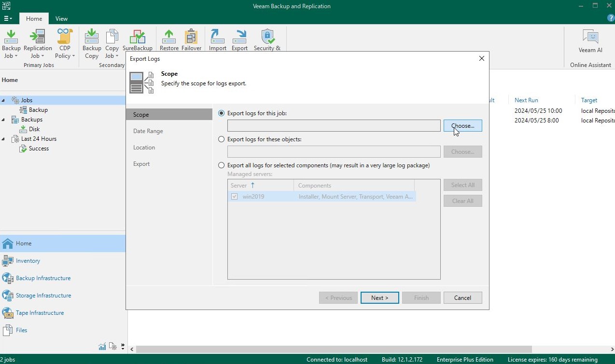Select Export all logs for selected components
The height and width of the screenshot is (364, 615).
tap(222, 165)
